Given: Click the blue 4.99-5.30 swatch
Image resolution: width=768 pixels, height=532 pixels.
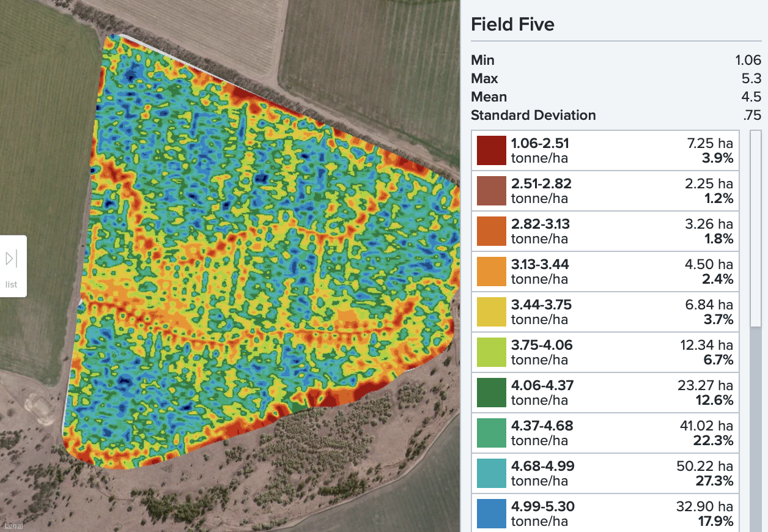Looking at the screenshot, I should [492, 514].
